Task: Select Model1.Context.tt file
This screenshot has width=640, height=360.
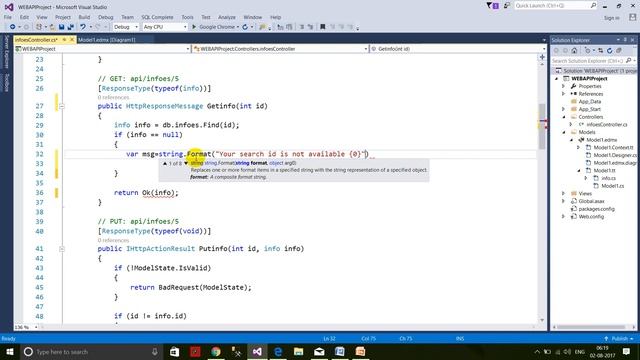Action: click(x=613, y=148)
